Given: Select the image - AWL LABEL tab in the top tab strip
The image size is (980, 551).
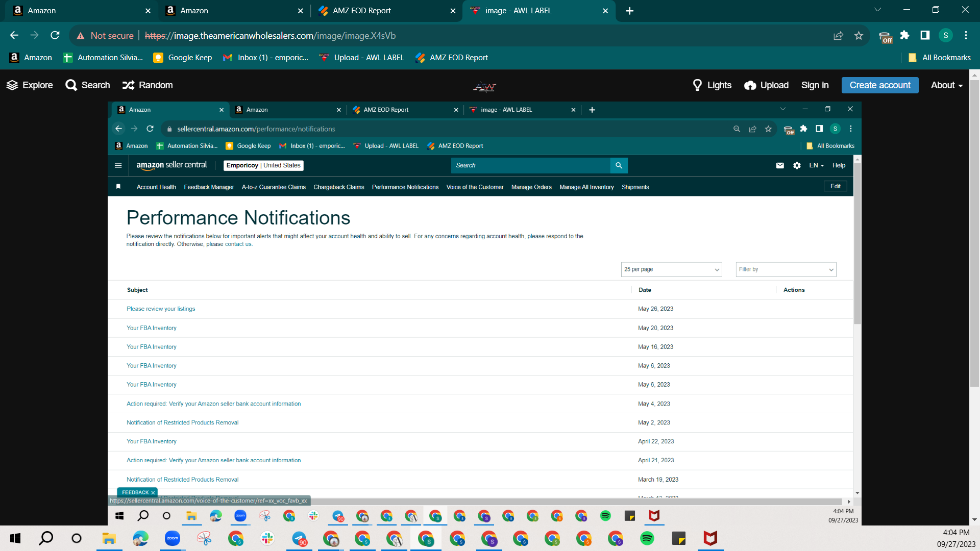Looking at the screenshot, I should pos(538,11).
